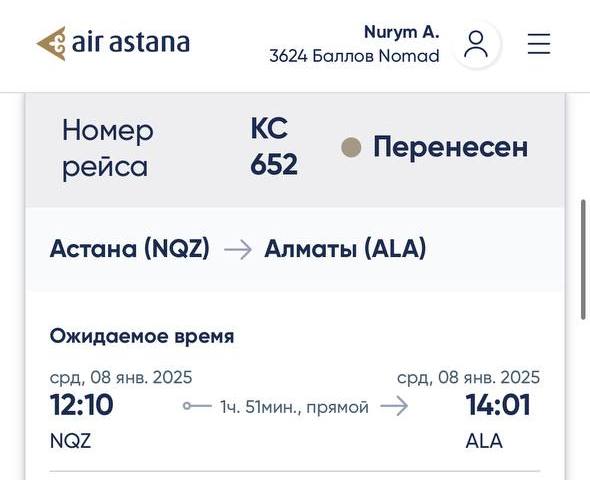Screen dimensions: 590x480
Task: Open the 3624 Баллов Nomad balance
Action: [x=354, y=56]
